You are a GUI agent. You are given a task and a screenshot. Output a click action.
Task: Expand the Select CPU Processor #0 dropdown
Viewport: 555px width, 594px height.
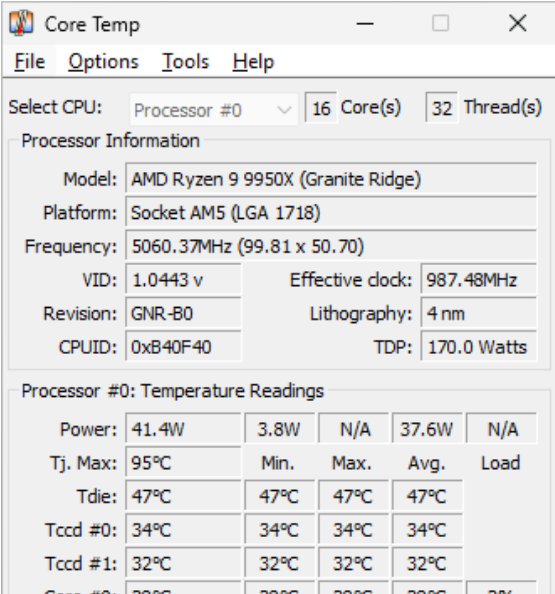coord(214,110)
